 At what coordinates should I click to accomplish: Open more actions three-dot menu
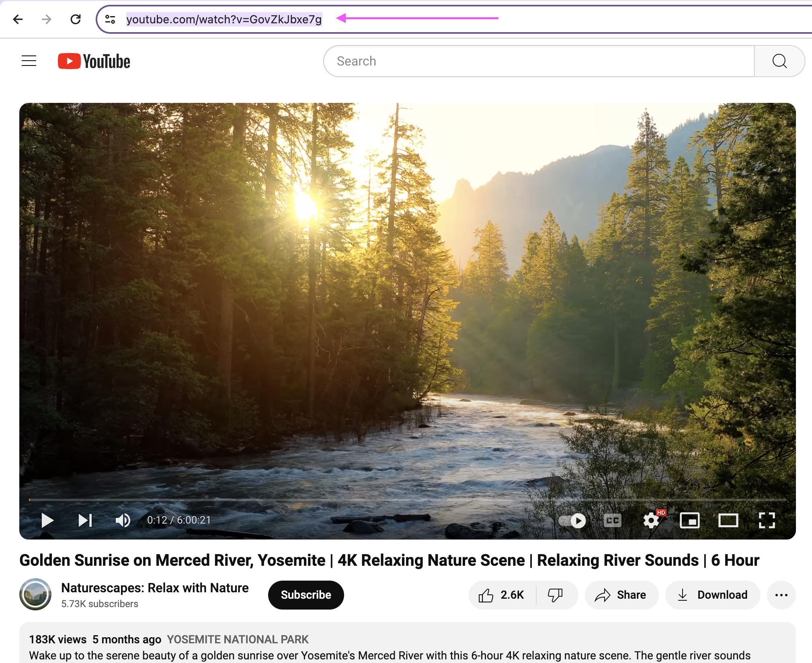[781, 595]
